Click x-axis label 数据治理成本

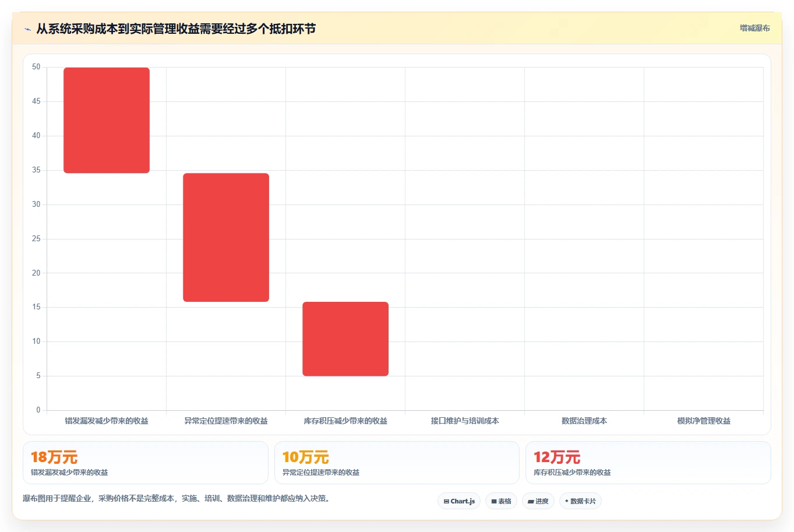584,421
